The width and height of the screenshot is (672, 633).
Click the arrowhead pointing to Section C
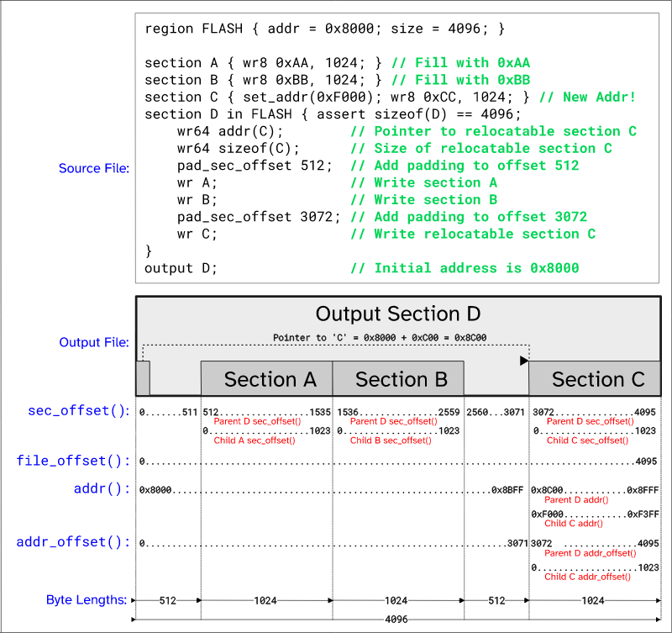524,361
